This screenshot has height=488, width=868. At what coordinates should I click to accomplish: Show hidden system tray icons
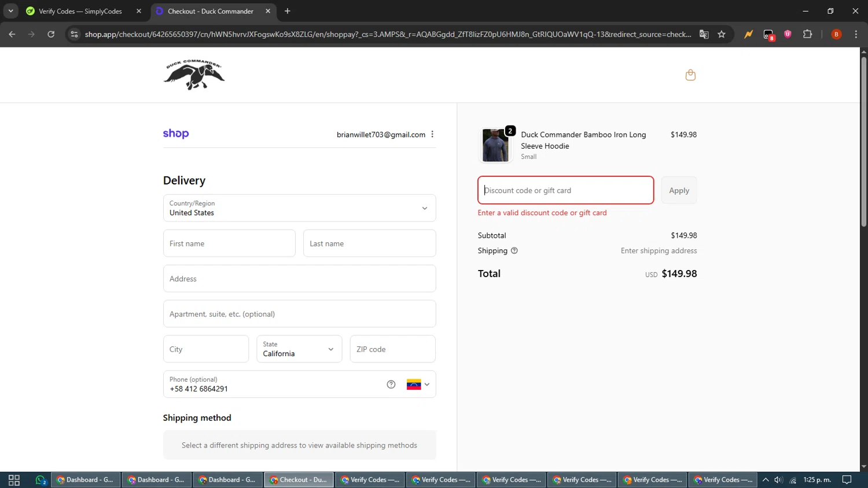(766, 480)
